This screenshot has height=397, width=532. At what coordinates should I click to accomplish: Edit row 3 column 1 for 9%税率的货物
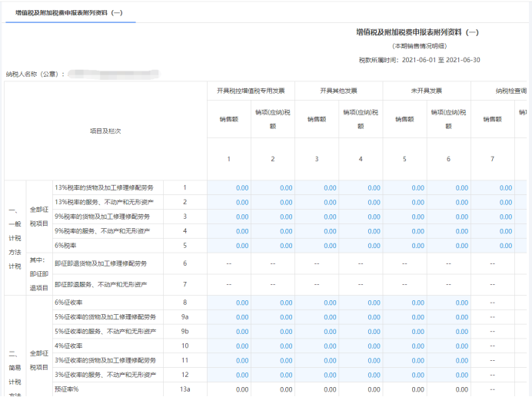[x=229, y=217]
